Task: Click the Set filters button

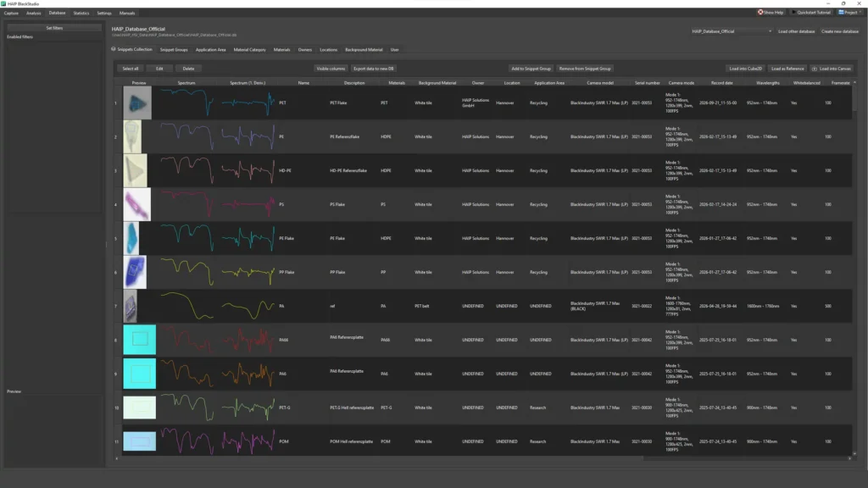Action: [54, 28]
